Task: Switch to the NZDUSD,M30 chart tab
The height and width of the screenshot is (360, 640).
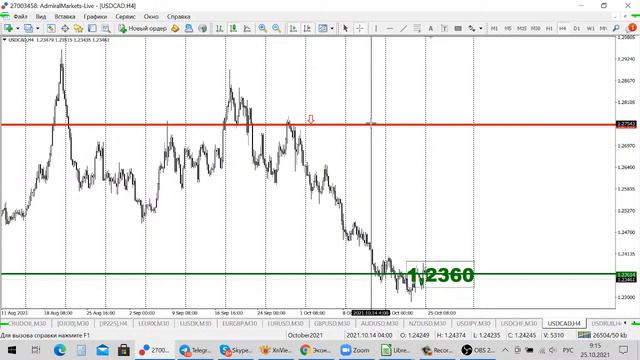Action: tap(427, 323)
